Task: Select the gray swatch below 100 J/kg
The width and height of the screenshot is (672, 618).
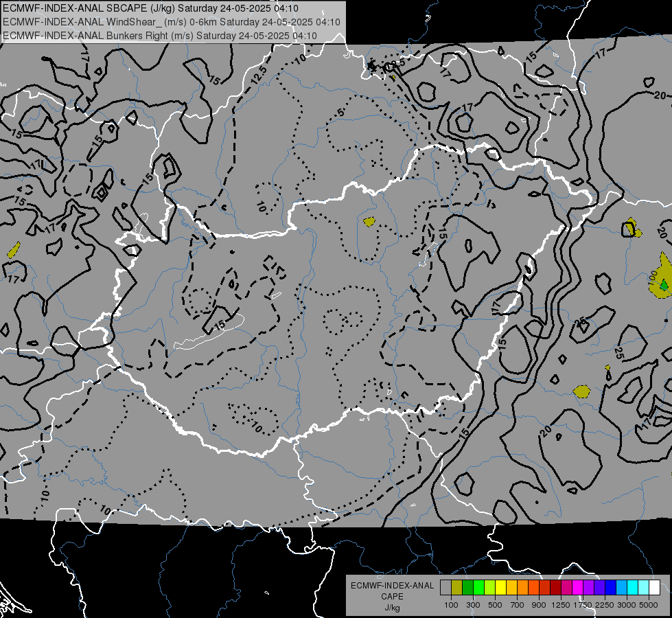Action: point(445,587)
